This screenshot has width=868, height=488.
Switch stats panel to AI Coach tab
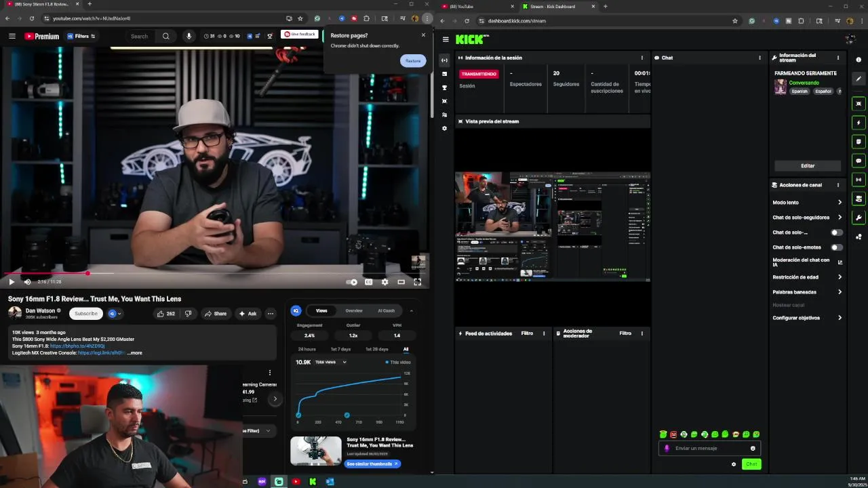tap(386, 310)
